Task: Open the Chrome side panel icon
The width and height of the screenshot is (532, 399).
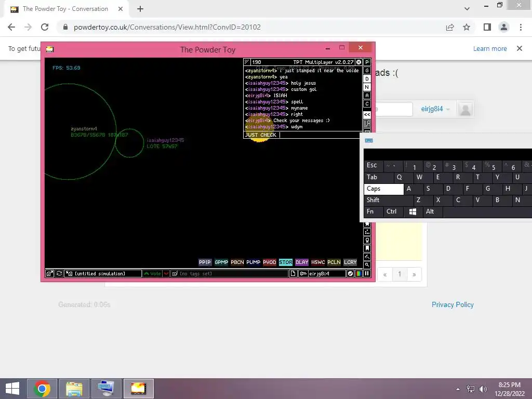Action: [x=487, y=27]
